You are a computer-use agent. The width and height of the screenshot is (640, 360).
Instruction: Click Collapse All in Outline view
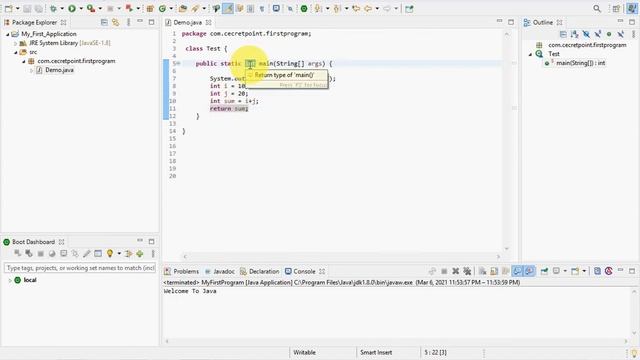point(563,34)
